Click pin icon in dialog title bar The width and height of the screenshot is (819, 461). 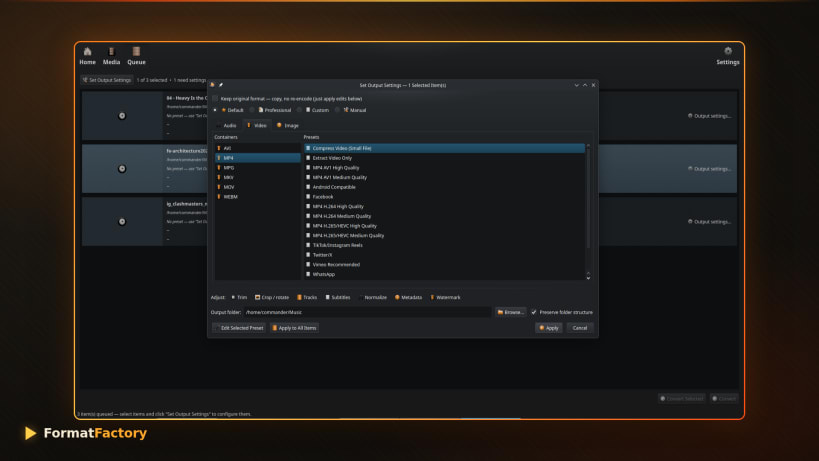click(221, 85)
